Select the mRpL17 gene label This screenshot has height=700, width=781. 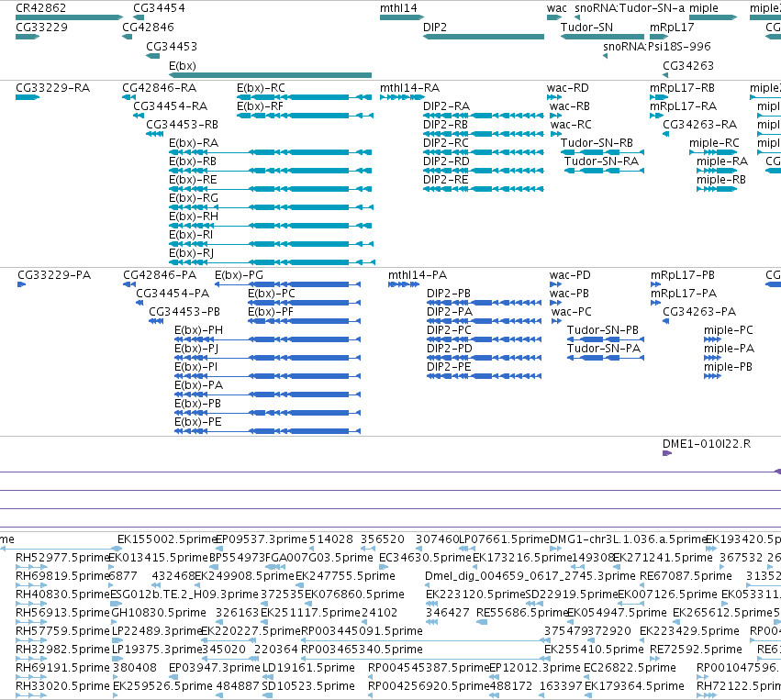tap(672, 28)
